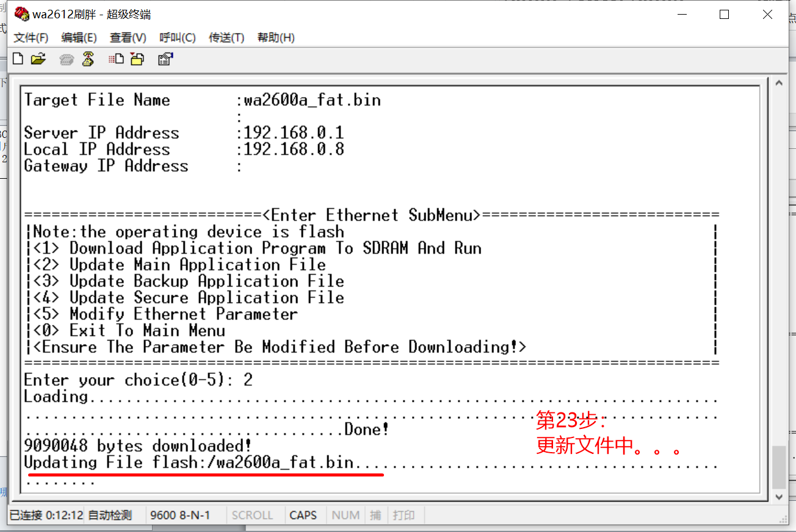Click line <4> Update Secure Application File
This screenshot has height=532, width=796.
pyautogui.click(x=189, y=298)
